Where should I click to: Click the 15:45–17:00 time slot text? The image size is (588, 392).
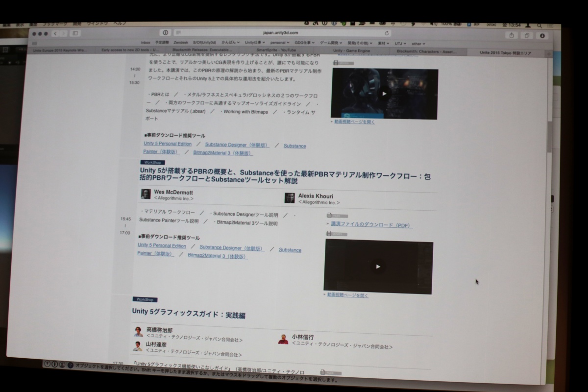click(x=125, y=226)
